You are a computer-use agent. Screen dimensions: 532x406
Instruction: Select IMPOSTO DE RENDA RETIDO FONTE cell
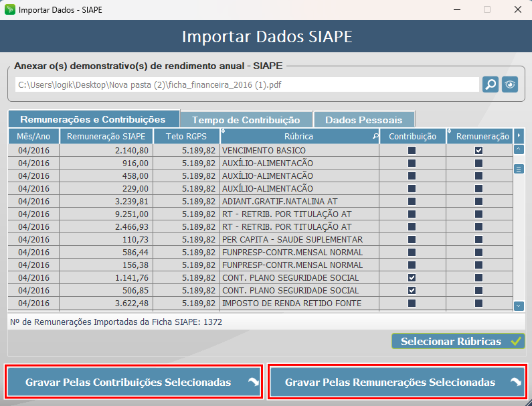300,303
